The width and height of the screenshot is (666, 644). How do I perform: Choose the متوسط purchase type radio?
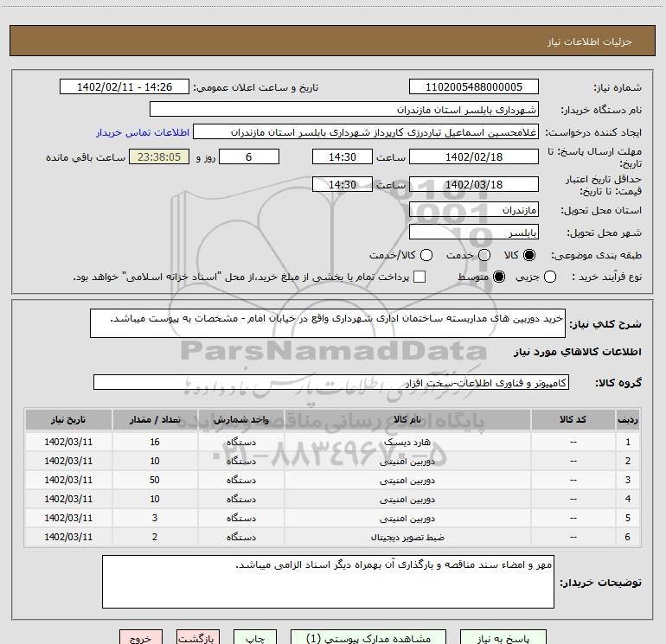[499, 277]
